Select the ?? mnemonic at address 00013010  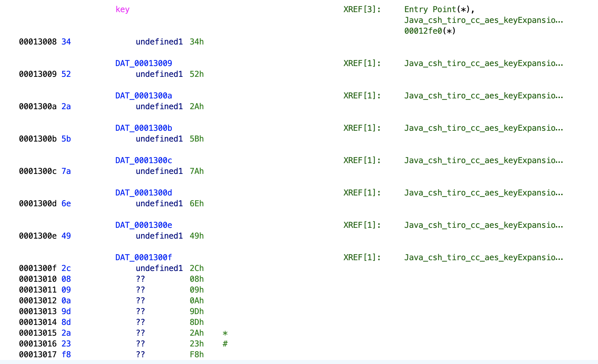click(x=140, y=279)
